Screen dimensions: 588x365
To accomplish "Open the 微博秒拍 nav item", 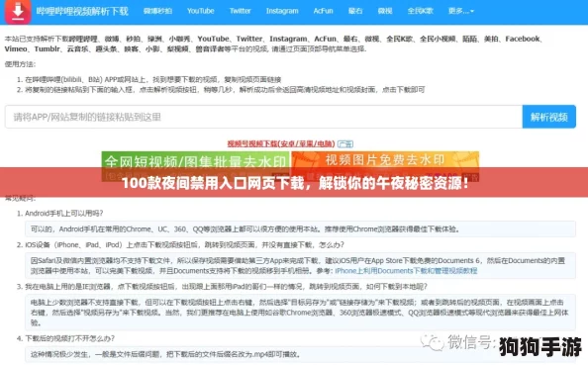I will [x=157, y=11].
